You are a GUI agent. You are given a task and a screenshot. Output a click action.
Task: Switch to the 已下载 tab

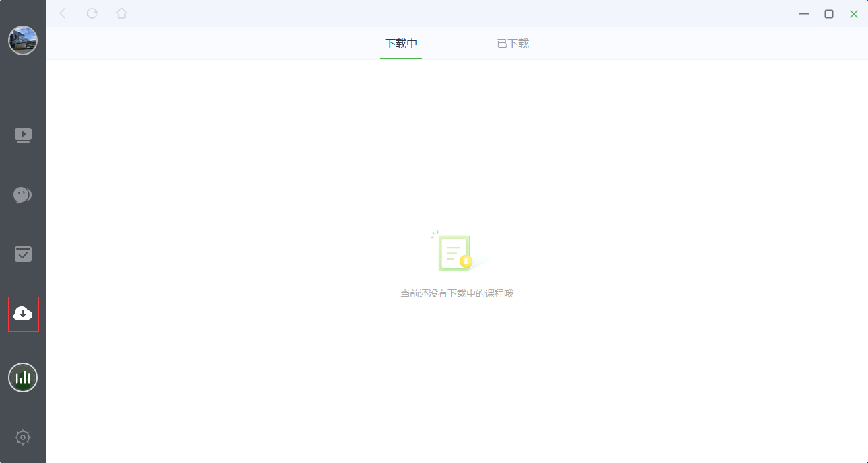tap(513, 44)
